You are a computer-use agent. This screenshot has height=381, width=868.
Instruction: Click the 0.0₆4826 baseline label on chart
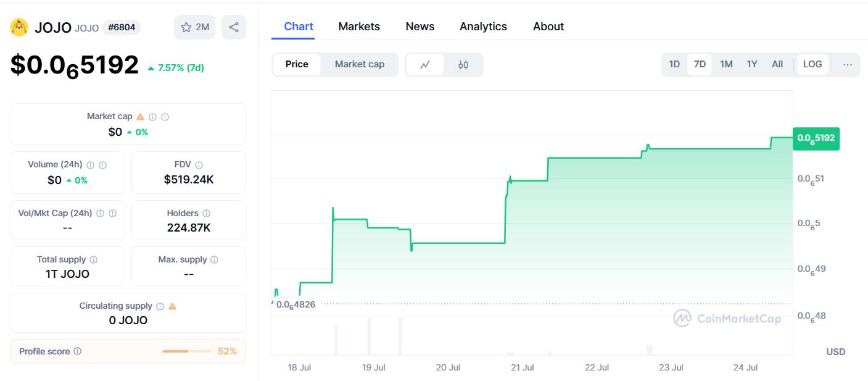(296, 304)
